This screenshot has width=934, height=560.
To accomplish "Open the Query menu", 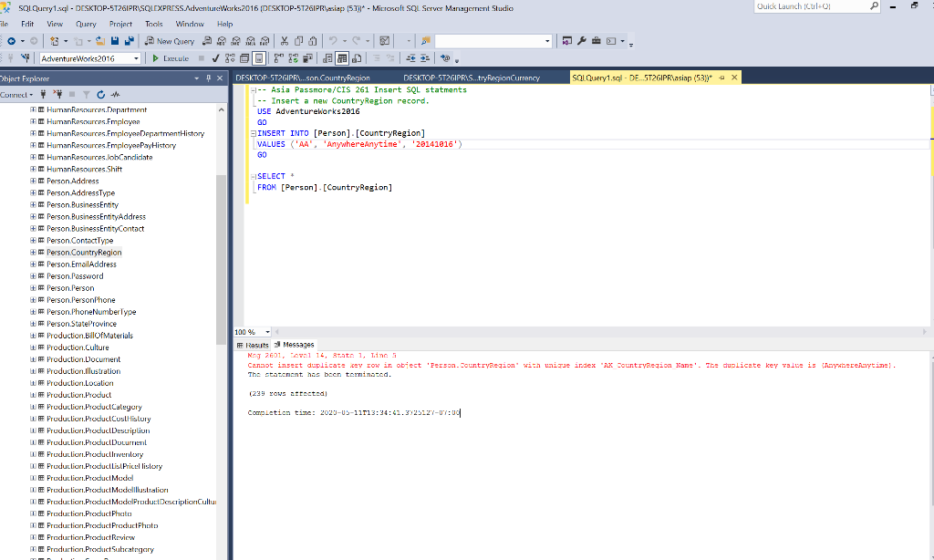I will coord(86,25).
